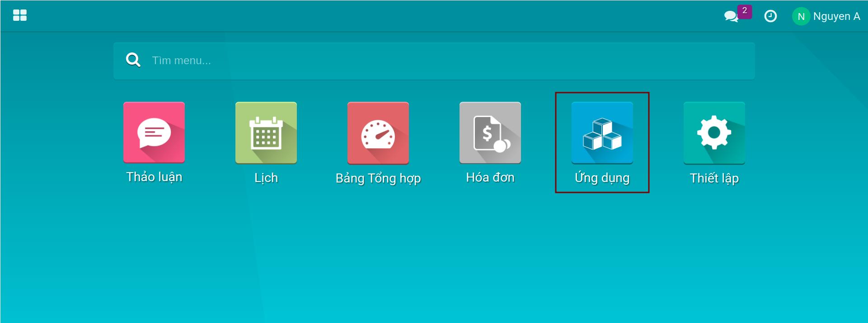Click the Hóa đơn label
The height and width of the screenshot is (323, 868).
490,178
